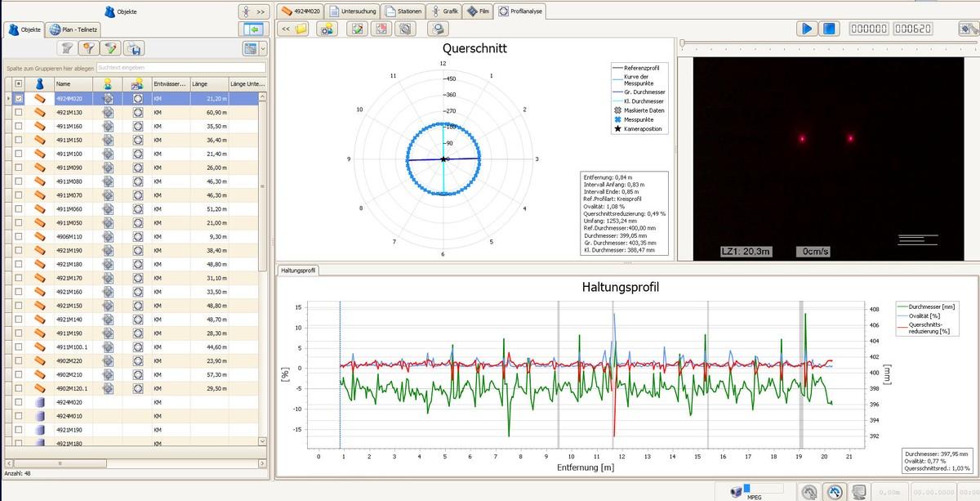Open the Plan - Teilnetz tab
Screen dimensions: 980x501
click(x=74, y=29)
